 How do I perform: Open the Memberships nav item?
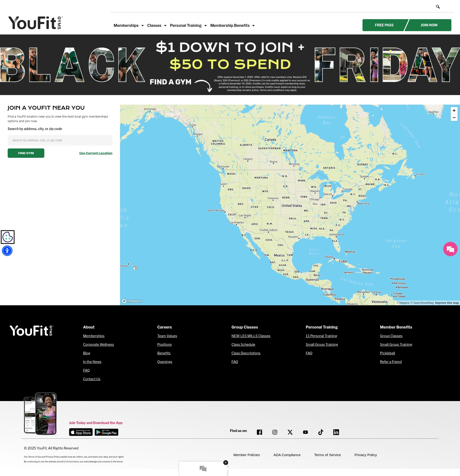click(x=126, y=25)
